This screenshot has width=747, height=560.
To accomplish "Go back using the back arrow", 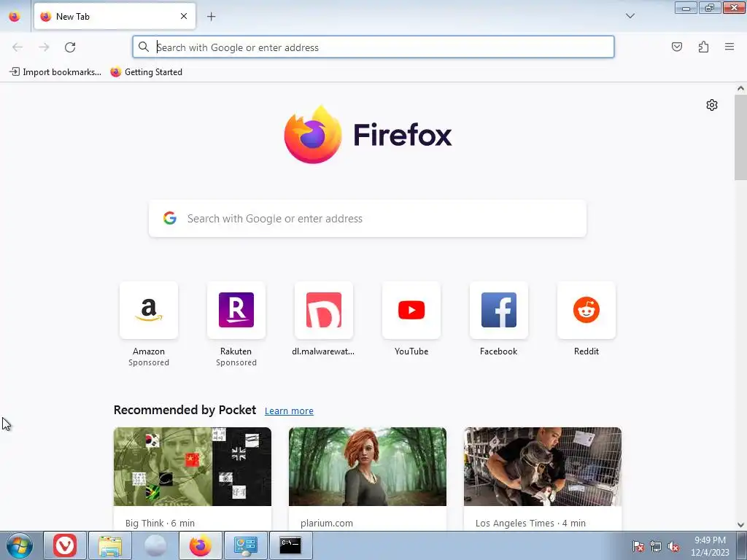I will click(x=18, y=47).
